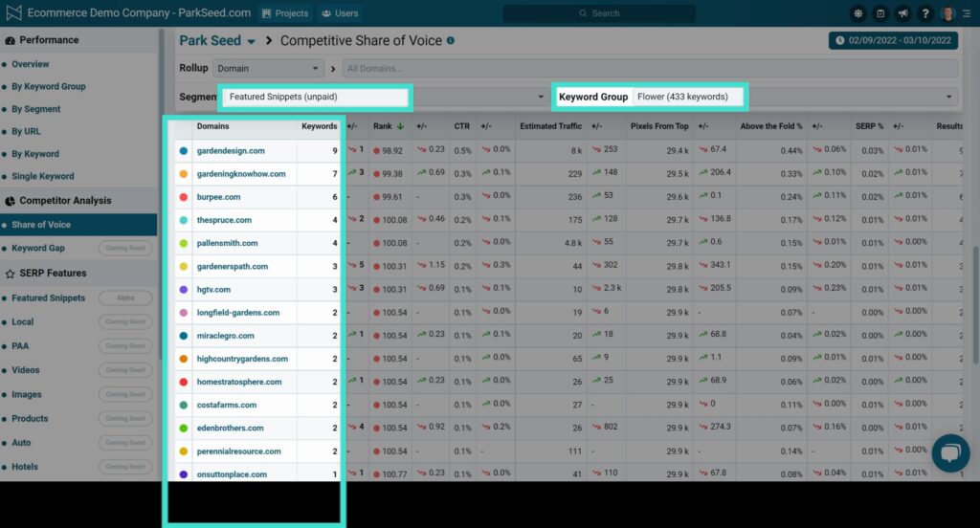Go to By Segment
This screenshot has height=528, width=980.
pyautogui.click(x=36, y=109)
